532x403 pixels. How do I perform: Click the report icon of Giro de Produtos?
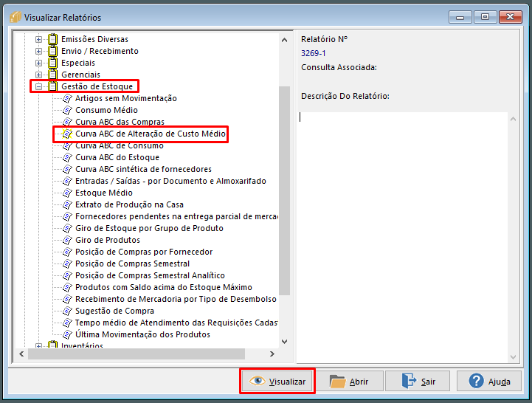pos(68,240)
